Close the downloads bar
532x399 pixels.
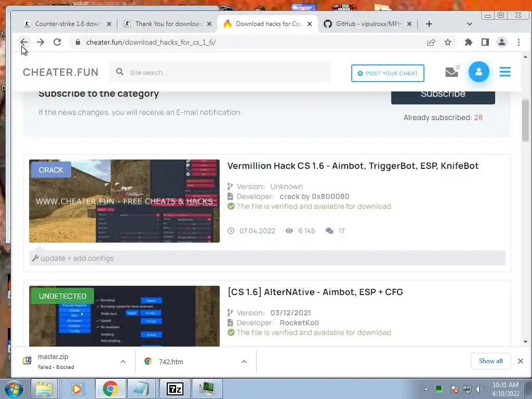[x=521, y=361]
